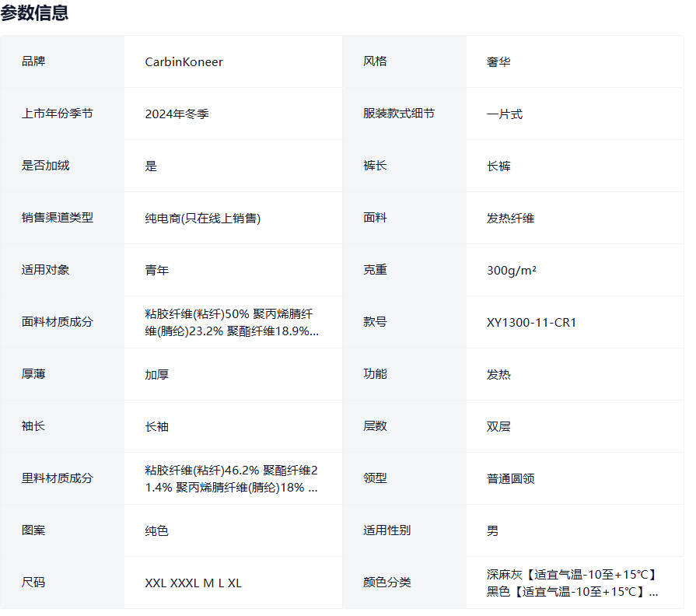Select the brand value CarbinKoneer

(x=184, y=62)
